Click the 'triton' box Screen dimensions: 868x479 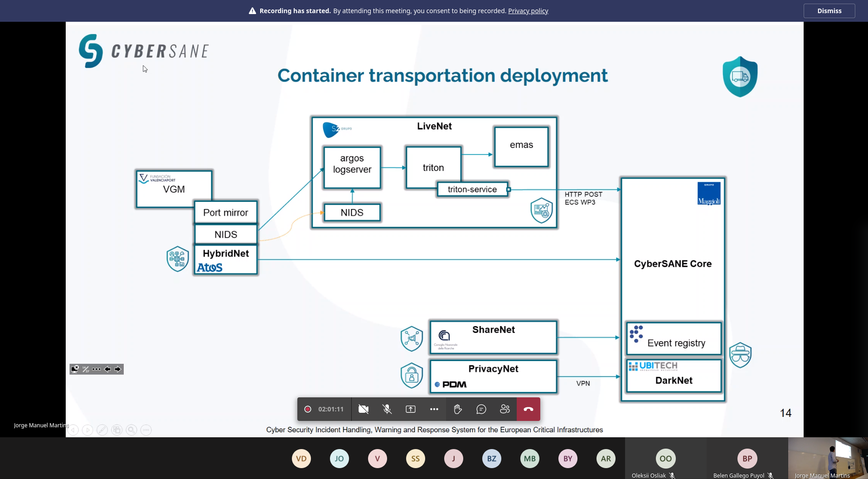(x=433, y=167)
